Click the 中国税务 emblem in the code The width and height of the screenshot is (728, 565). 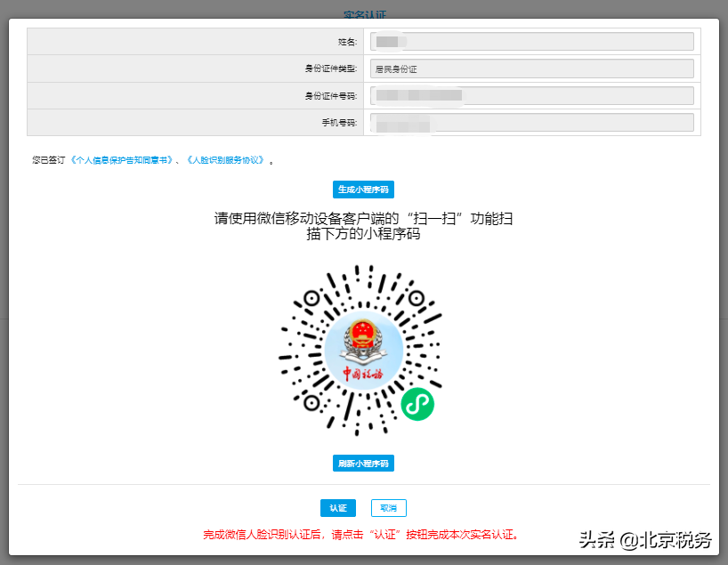(x=363, y=351)
